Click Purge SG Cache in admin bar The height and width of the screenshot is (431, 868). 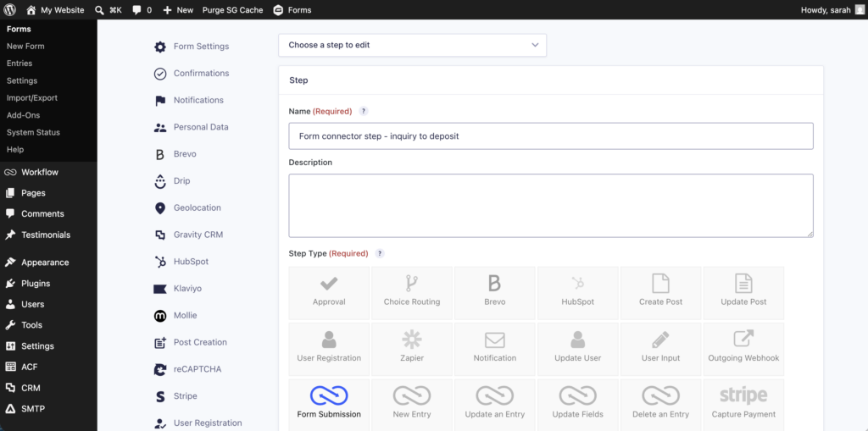(232, 10)
